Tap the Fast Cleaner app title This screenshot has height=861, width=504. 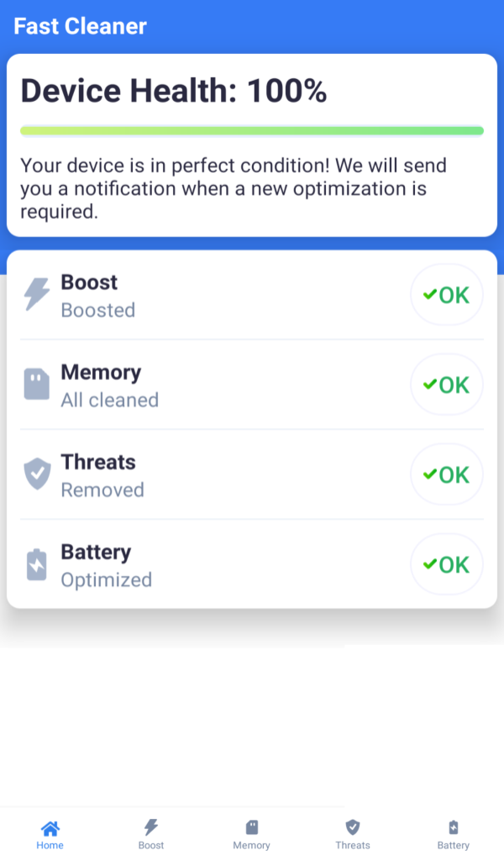80,26
